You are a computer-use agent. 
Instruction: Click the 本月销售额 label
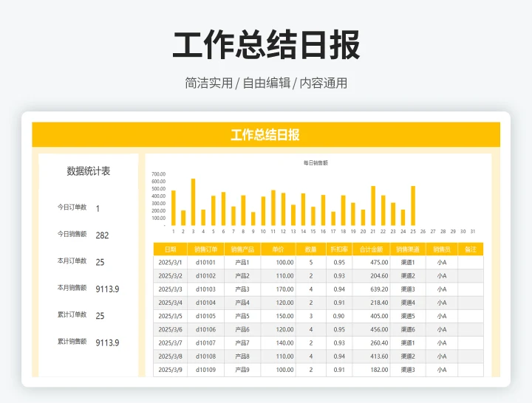pos(72,288)
